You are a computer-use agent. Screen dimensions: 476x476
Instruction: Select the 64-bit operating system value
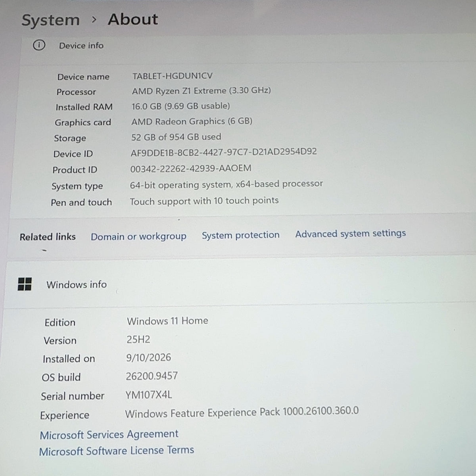226,184
